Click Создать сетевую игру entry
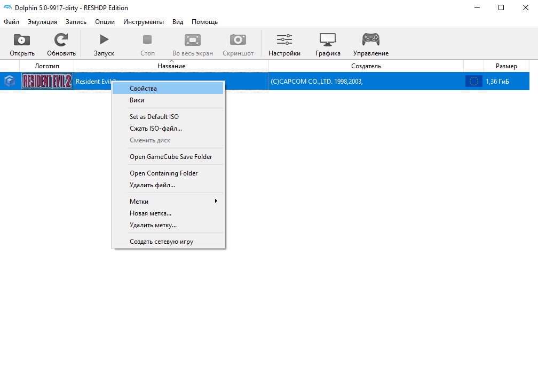Screen dimensions: 538x392 161,242
